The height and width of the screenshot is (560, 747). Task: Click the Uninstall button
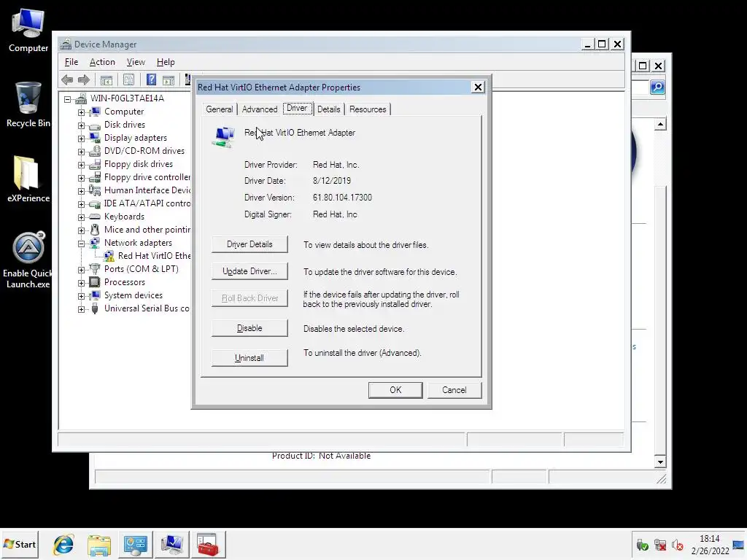[x=249, y=357]
